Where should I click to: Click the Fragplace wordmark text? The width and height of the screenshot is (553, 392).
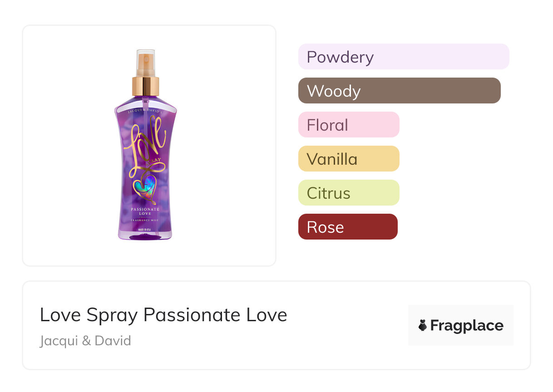(x=467, y=325)
